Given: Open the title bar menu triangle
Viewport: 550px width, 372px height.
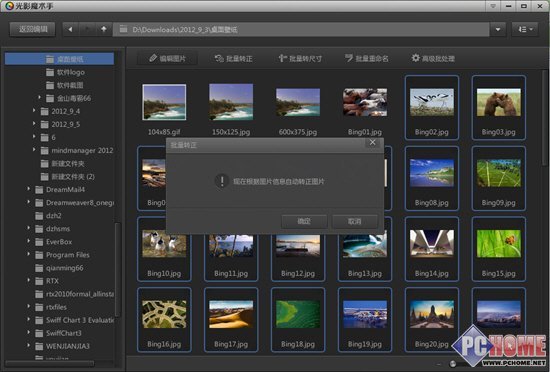Looking at the screenshot, I should (493, 6).
